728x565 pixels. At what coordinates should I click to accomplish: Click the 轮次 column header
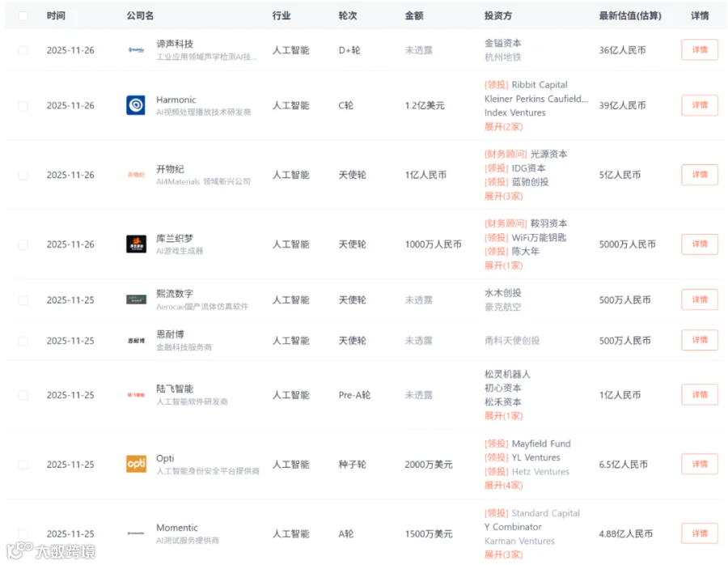coord(348,16)
